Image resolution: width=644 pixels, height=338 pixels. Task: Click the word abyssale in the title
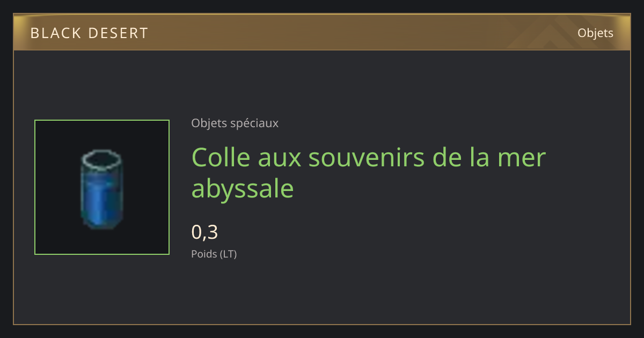pos(243,188)
